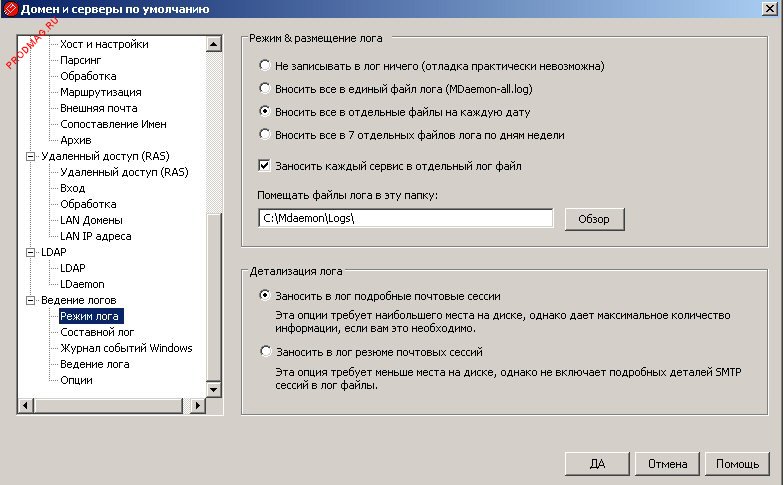Open 'LAN IP адреса' settings page
Viewport: 784px width, 485px height.
coord(95,236)
